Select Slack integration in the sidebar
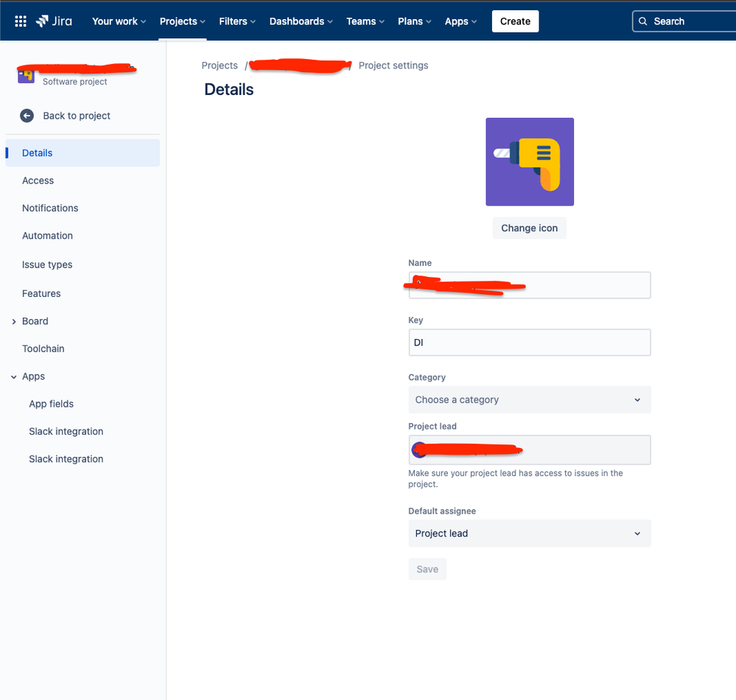Image resolution: width=736 pixels, height=700 pixels. [66, 431]
